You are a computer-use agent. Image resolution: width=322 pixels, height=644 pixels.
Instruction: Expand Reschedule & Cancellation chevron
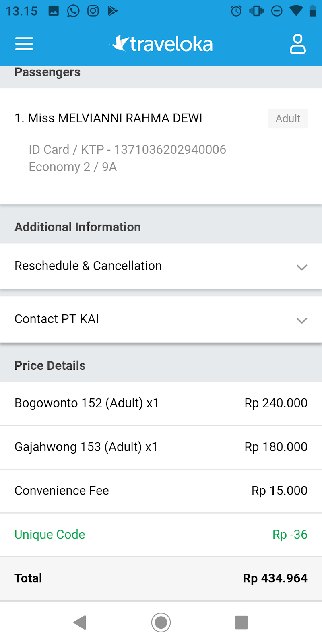[302, 267]
